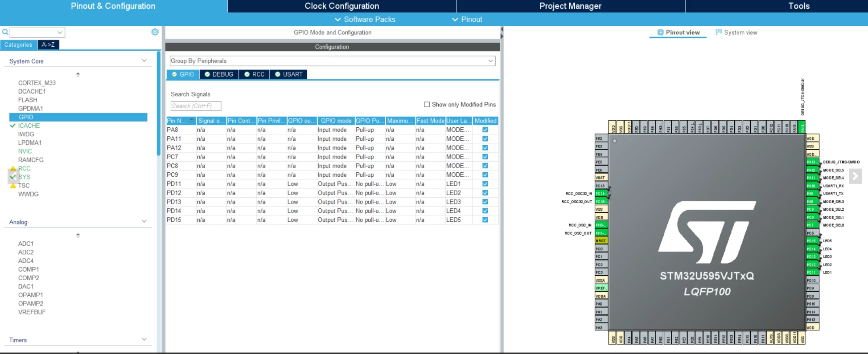Click the search magnifier icon
Viewport: 868px width, 354px height.
pyautogui.click(x=5, y=32)
